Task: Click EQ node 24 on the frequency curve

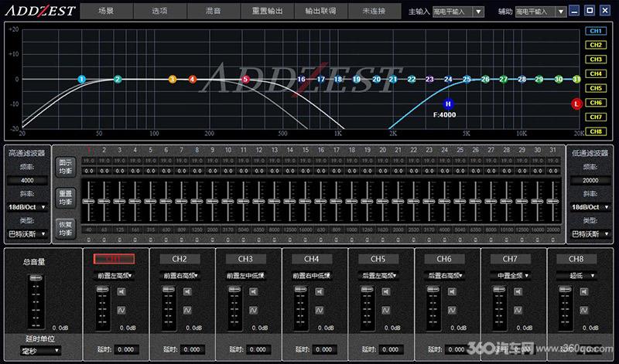Action: [448, 80]
